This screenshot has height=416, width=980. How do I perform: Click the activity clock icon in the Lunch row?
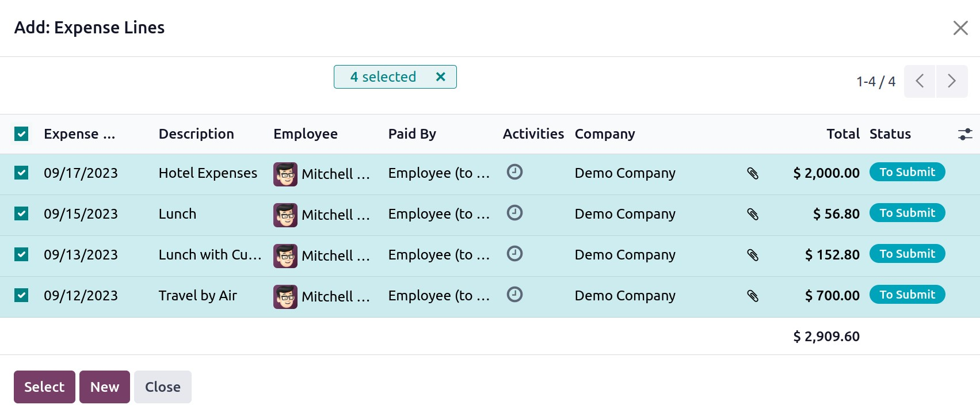click(514, 213)
